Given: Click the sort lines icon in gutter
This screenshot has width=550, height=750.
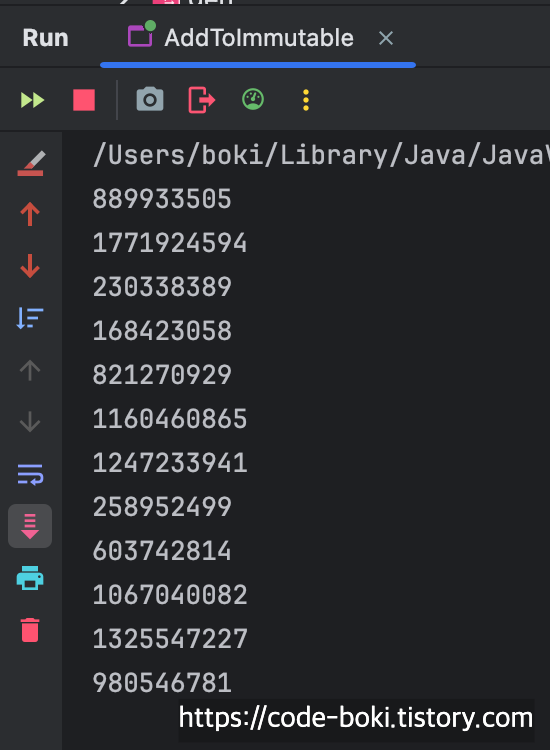Looking at the screenshot, I should (30, 318).
